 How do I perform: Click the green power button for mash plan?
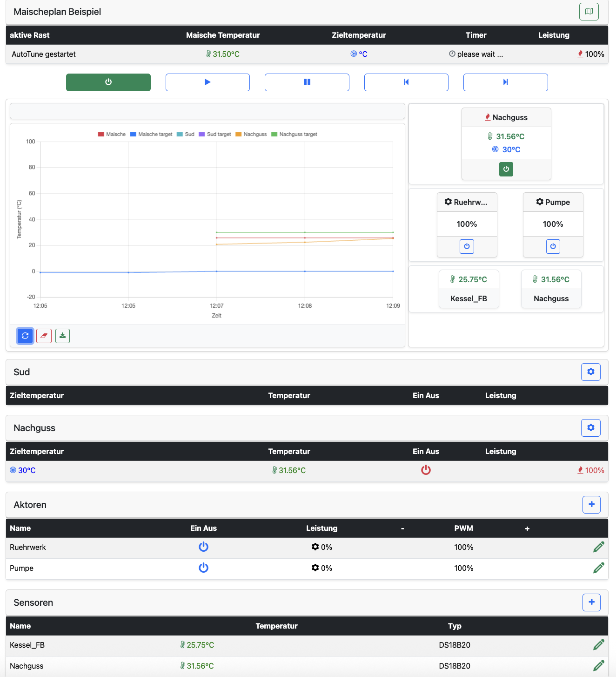(x=108, y=82)
